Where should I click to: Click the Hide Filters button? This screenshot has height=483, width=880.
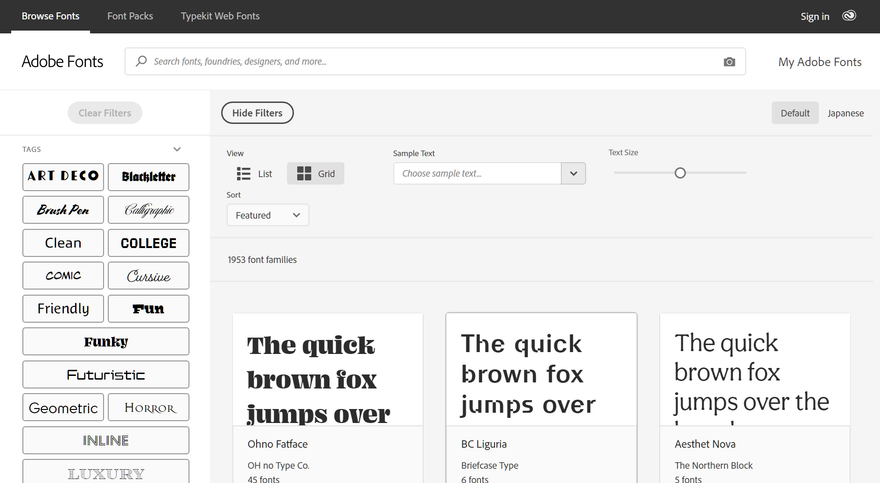(257, 113)
